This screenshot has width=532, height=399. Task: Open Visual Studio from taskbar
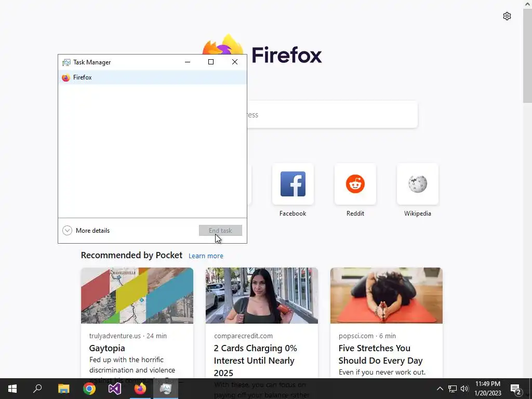point(115,389)
